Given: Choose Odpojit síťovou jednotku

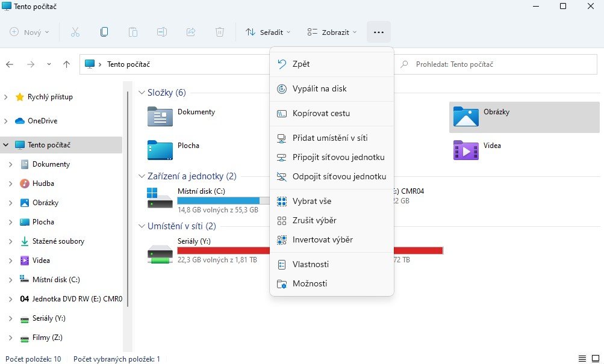Looking at the screenshot, I should coord(332,176).
